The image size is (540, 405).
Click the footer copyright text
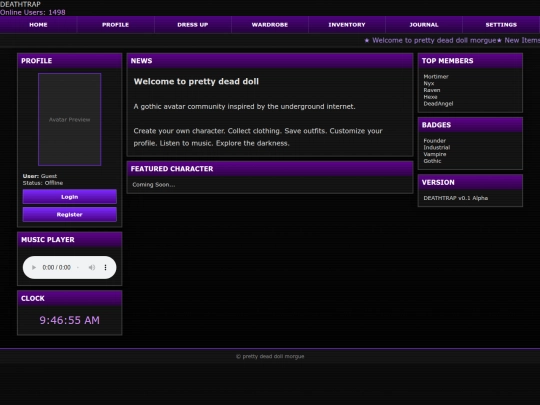pos(270,356)
